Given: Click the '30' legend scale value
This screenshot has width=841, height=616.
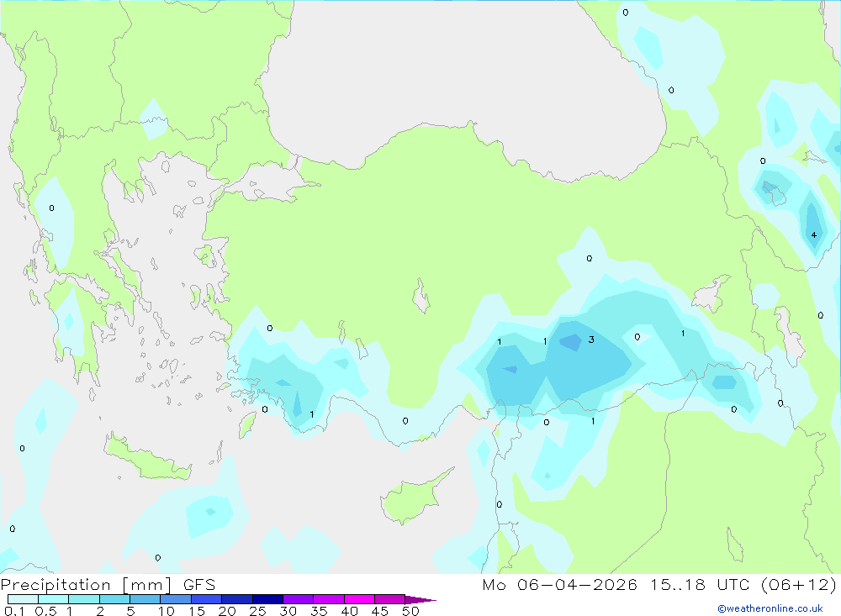Looking at the screenshot, I should pos(288,611).
